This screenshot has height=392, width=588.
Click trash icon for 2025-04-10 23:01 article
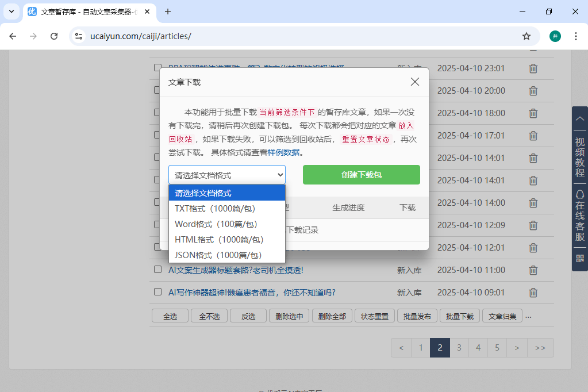point(533,68)
